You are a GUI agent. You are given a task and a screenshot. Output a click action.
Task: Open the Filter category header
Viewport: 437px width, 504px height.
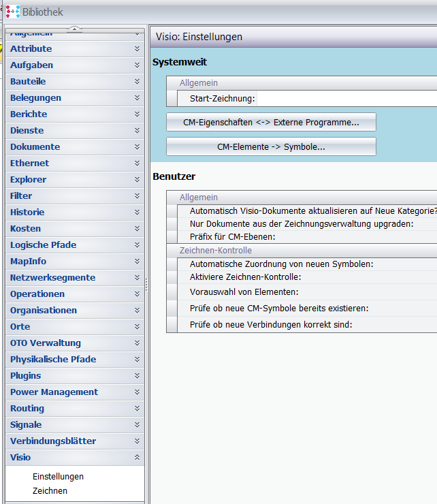[x=75, y=196]
